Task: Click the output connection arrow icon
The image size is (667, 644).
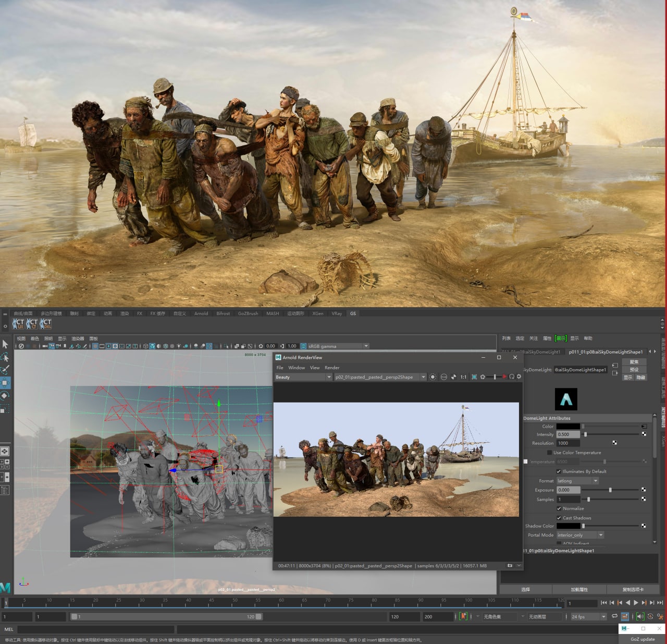Action: click(615, 373)
